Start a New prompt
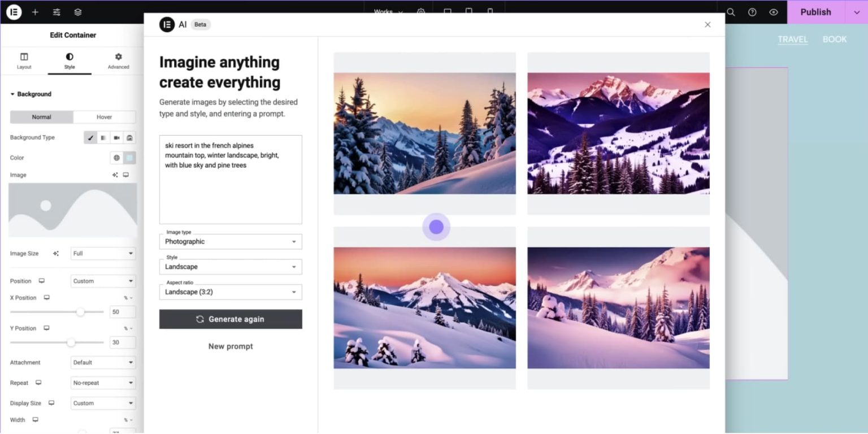The image size is (868, 434). [231, 346]
